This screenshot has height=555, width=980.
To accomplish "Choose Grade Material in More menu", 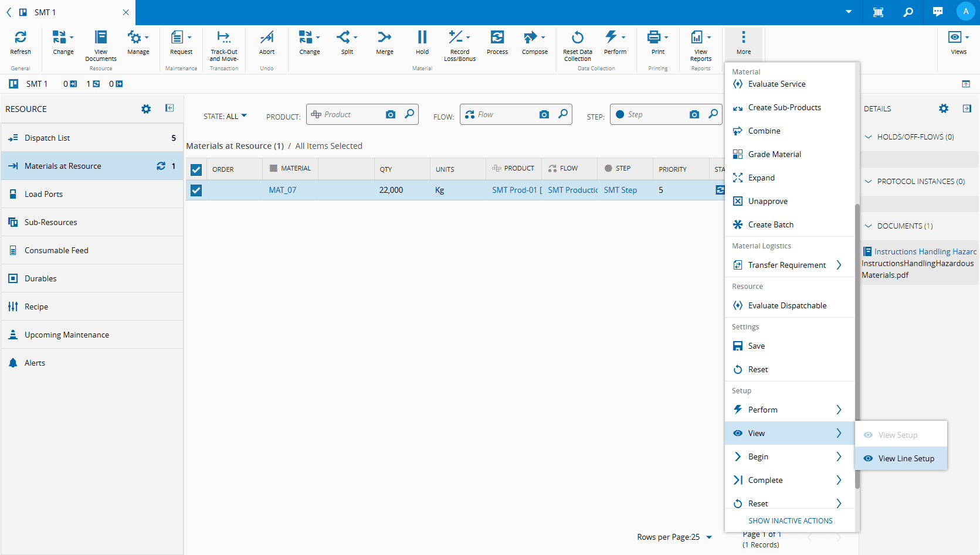I will [774, 154].
